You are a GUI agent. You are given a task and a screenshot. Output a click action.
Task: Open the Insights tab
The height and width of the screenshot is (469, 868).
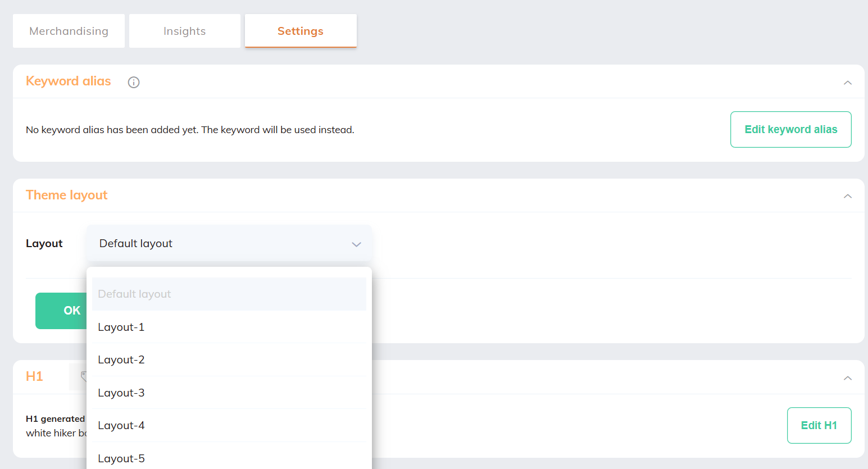click(x=184, y=31)
